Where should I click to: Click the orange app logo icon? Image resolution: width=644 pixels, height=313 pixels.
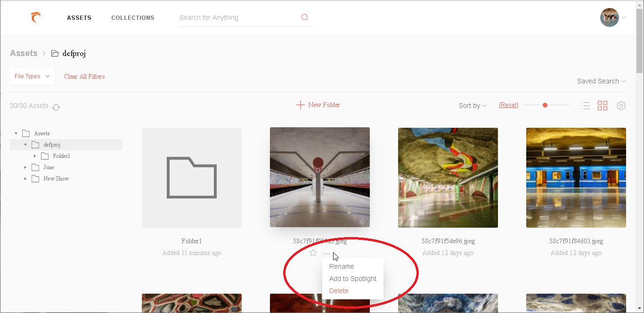tap(35, 18)
